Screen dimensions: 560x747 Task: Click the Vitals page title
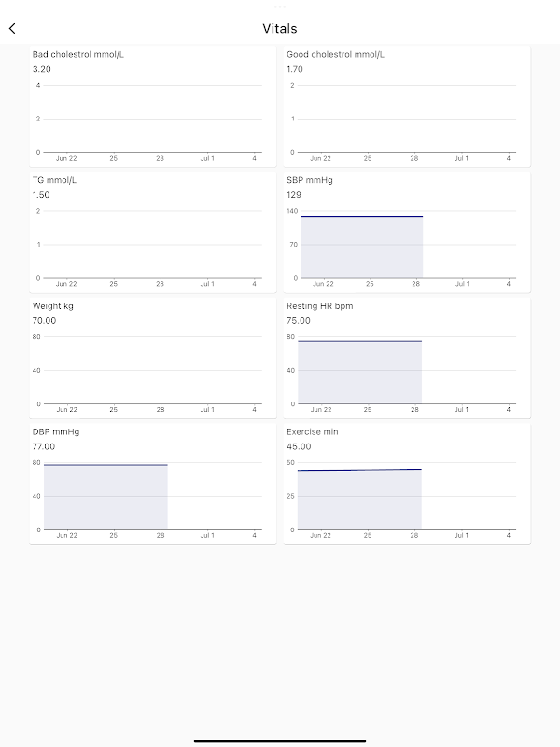(x=280, y=29)
